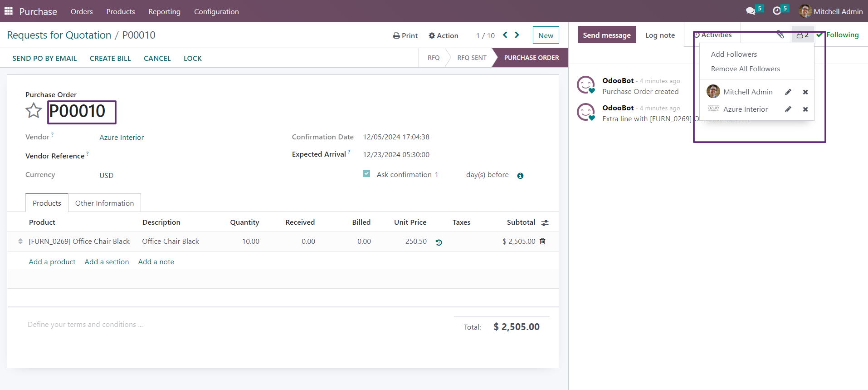
Task: Toggle the Following button
Action: coord(838,35)
